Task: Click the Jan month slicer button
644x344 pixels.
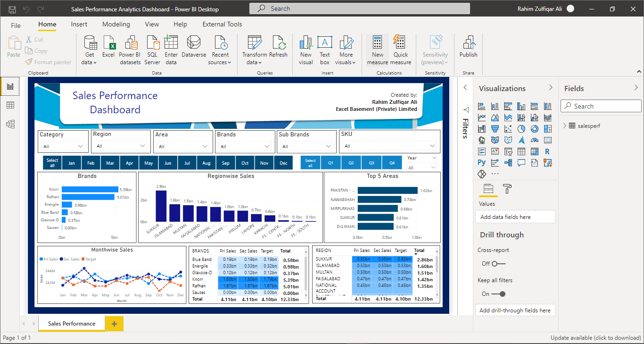Action: tap(71, 163)
